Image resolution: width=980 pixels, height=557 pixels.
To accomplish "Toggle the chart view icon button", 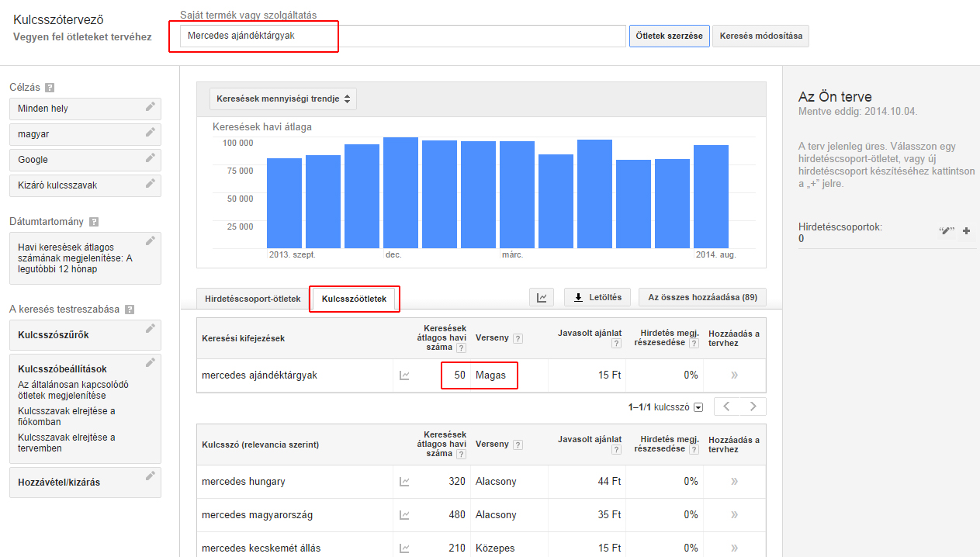I will (541, 297).
